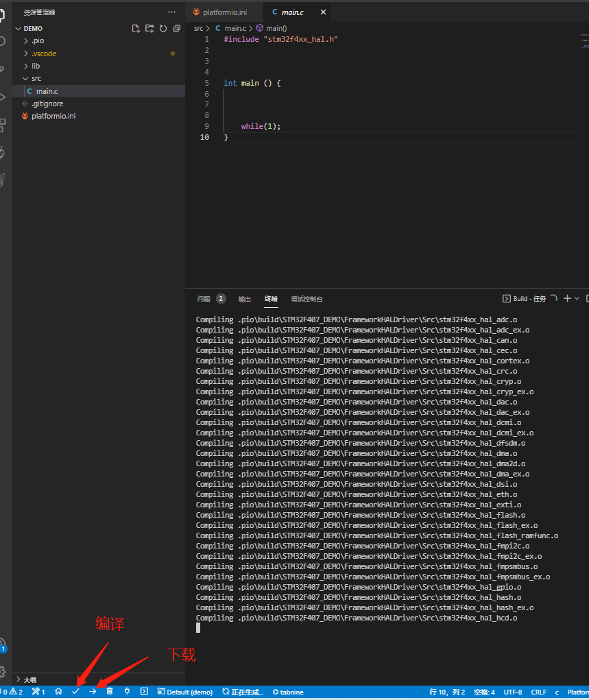This screenshot has height=700, width=589.
Task: Click the tabnine status bar item
Action: (288, 692)
